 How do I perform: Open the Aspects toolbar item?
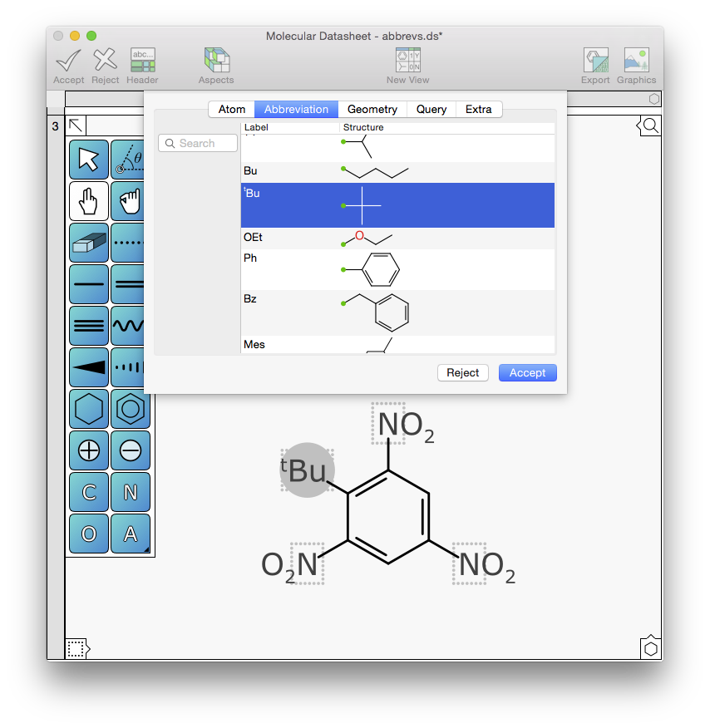coord(216,66)
